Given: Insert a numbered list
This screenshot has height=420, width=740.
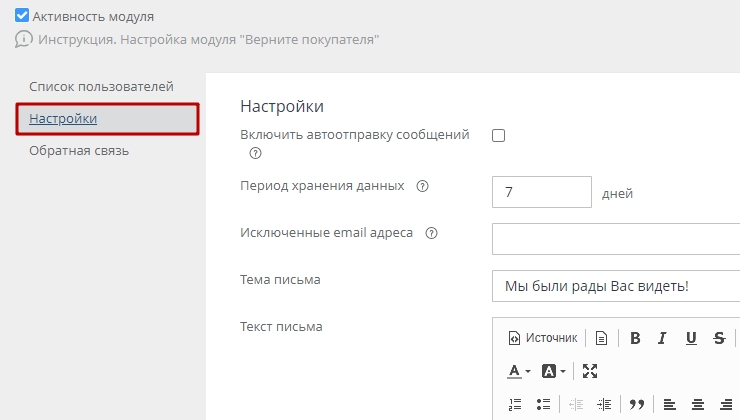Looking at the screenshot, I should [515, 404].
